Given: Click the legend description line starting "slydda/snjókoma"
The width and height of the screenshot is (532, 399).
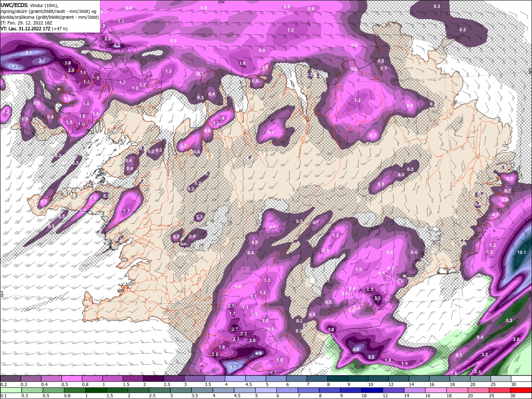Looking at the screenshot, I should pyautogui.click(x=49, y=17).
